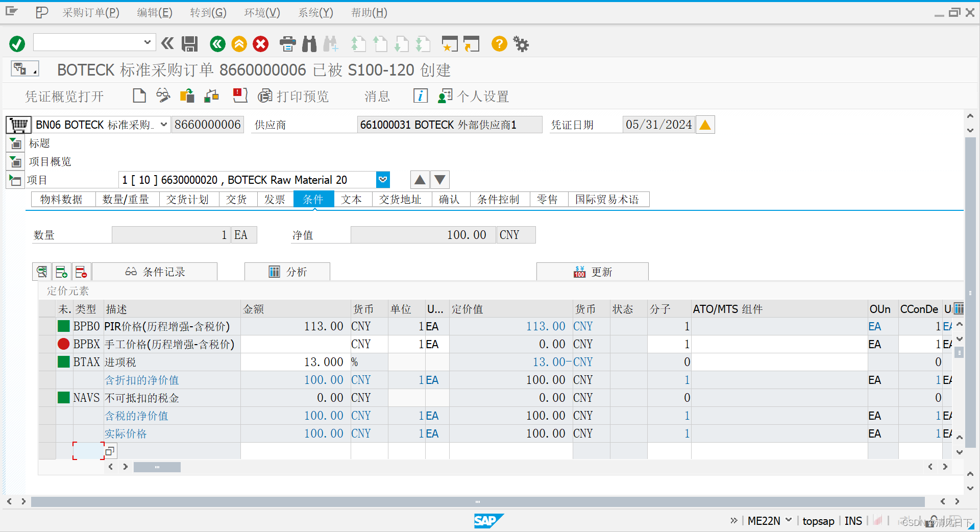Save the purchase order

coord(189,44)
